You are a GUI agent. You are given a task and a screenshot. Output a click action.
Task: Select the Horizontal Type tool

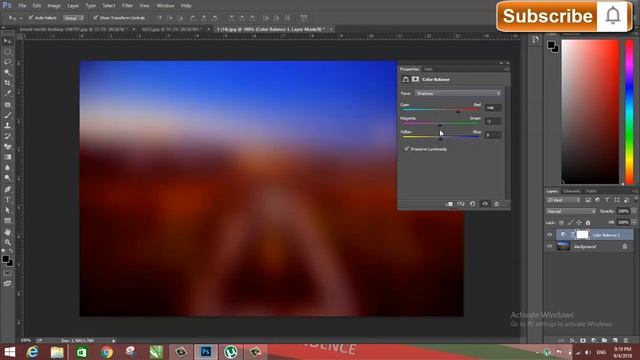[x=7, y=200]
